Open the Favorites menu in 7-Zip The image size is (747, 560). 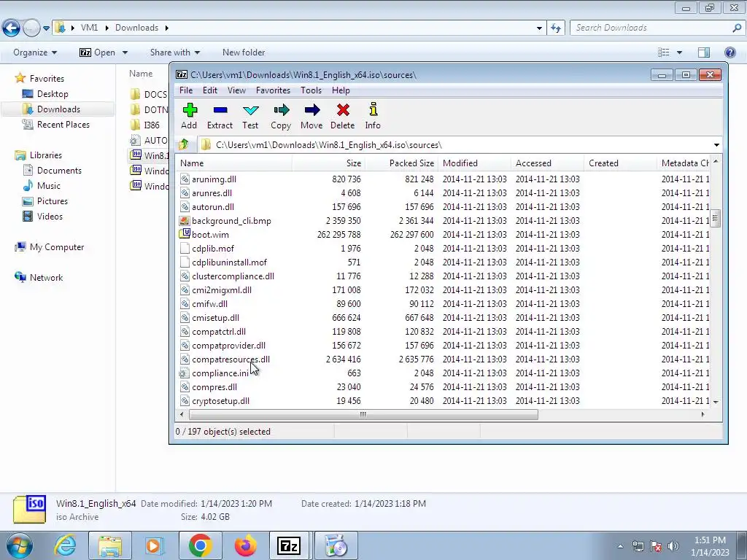[x=273, y=90]
